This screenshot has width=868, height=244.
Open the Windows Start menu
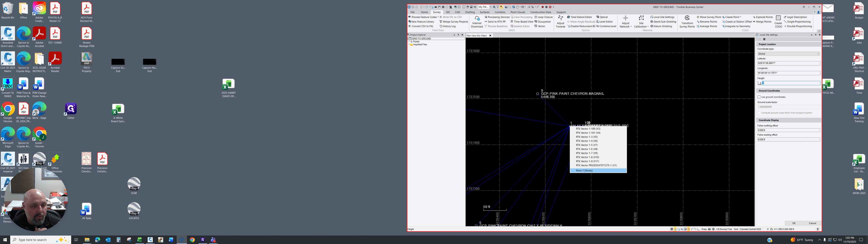click(x=5, y=240)
